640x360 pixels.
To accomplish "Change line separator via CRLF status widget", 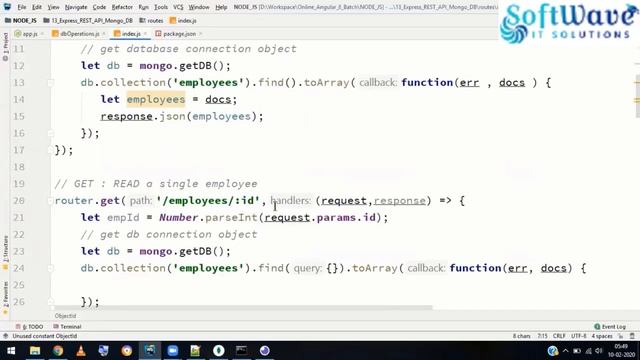I will pos(559,336).
